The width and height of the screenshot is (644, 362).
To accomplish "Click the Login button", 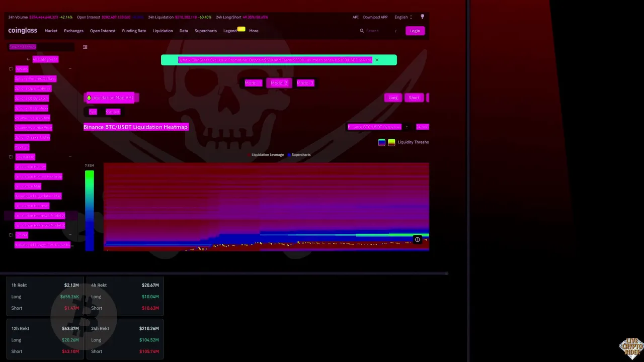I will coord(415,31).
